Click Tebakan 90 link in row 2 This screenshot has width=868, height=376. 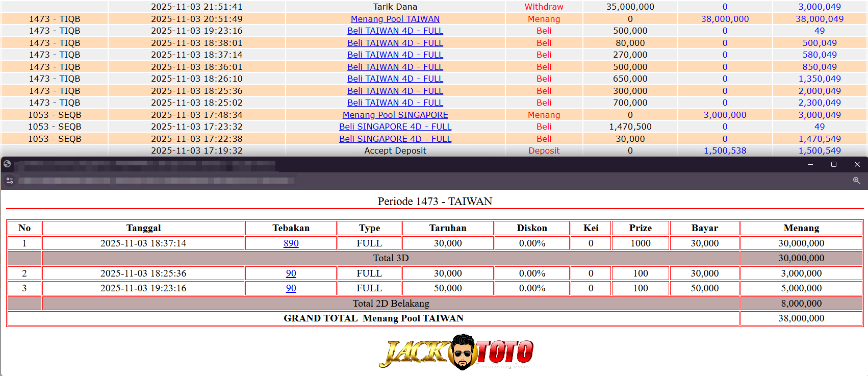(x=291, y=273)
